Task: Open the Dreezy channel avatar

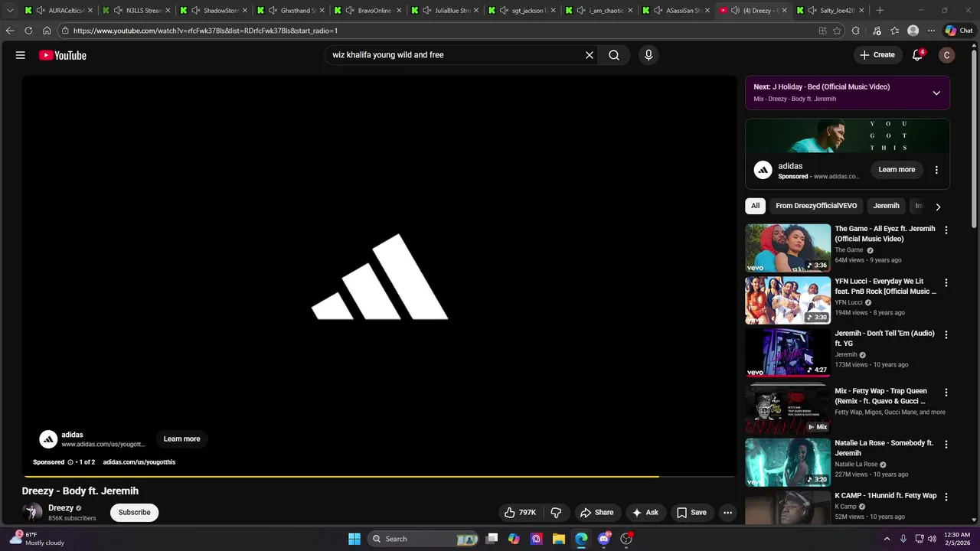Action: (32, 513)
